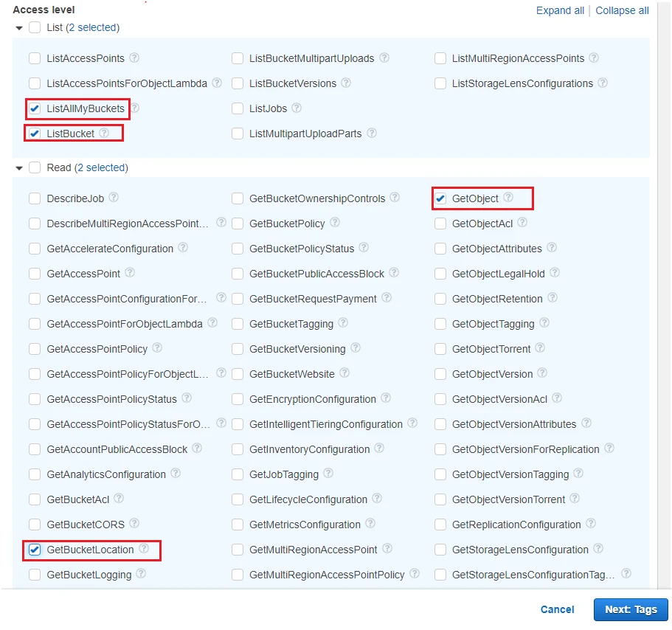Image resolution: width=672 pixels, height=630 pixels.
Task: Click help icon next to GetAccelerateConfiguration
Action: 183,247
